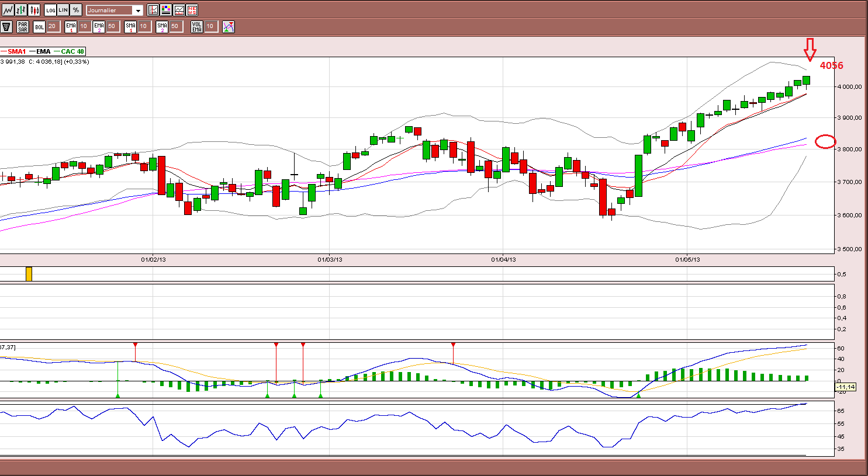Screen dimensions: 868x476
Task: Toggle the PAR SAR indicator
Action: tap(23, 27)
